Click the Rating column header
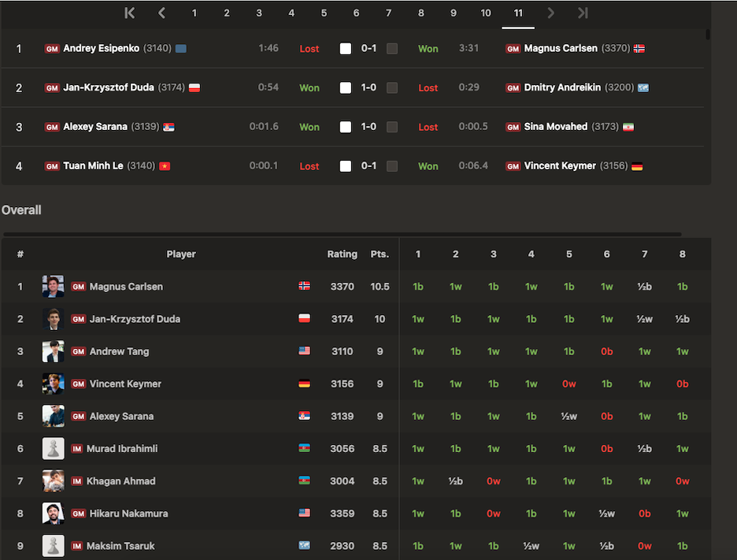Screen dimensions: 737x560 tap(342, 254)
